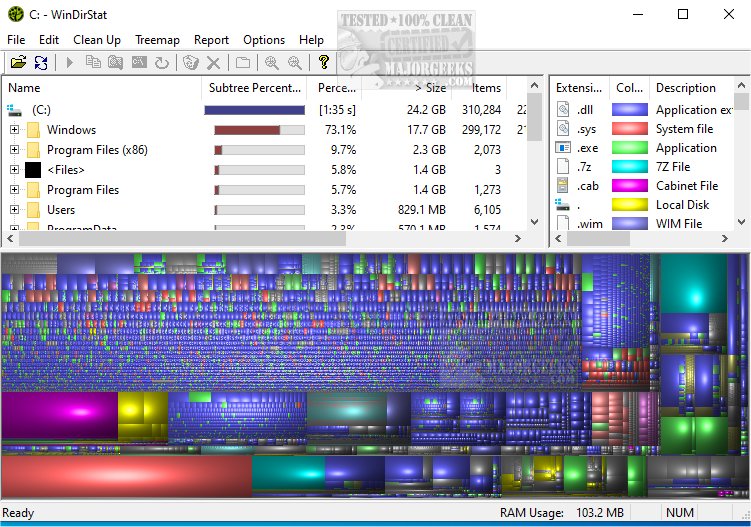Click the cyan color swatch for .7z
This screenshot has width=751, height=527.
coord(629,167)
